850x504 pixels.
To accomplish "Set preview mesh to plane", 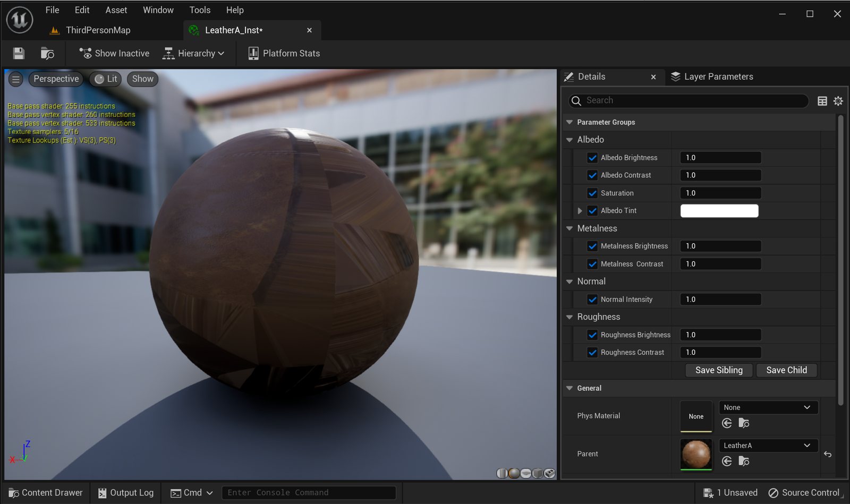I will pos(526,473).
